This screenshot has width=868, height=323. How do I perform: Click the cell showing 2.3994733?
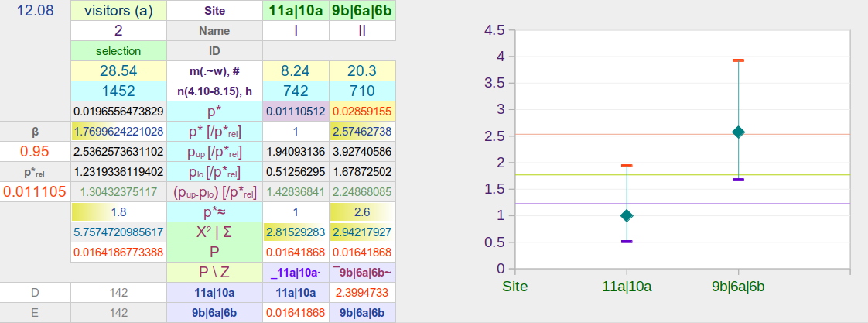click(x=362, y=293)
